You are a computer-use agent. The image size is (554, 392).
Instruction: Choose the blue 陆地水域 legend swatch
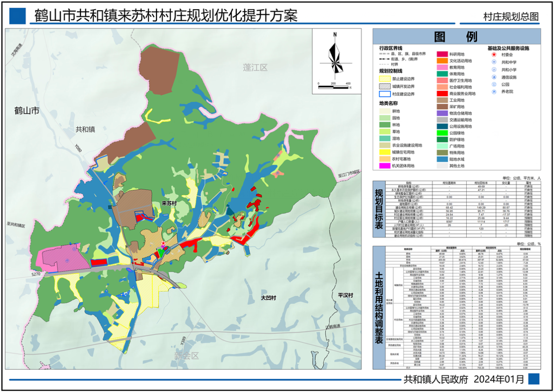[x=443, y=159]
